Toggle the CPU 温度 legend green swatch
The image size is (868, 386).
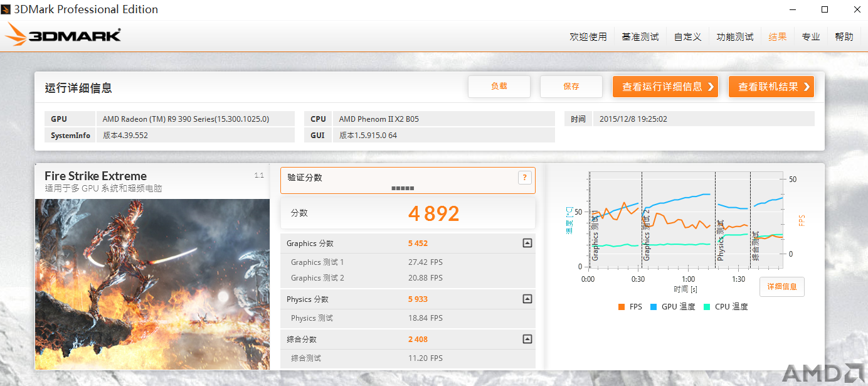tap(707, 307)
